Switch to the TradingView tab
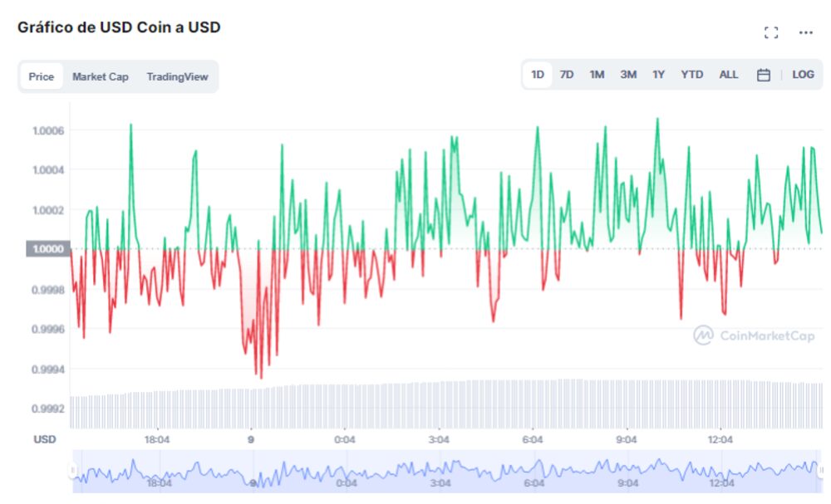831x504 pixels. tap(177, 76)
